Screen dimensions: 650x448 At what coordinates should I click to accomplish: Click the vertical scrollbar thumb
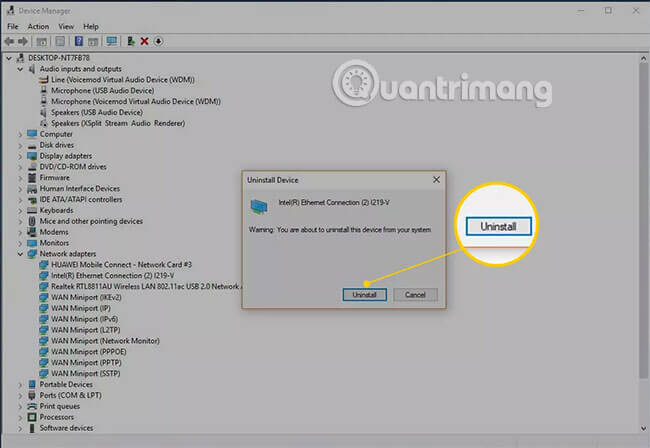[x=643, y=220]
